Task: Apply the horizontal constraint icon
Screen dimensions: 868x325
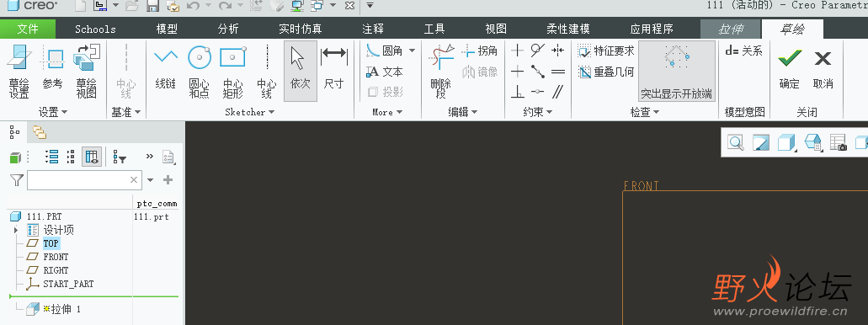Action: (517, 72)
